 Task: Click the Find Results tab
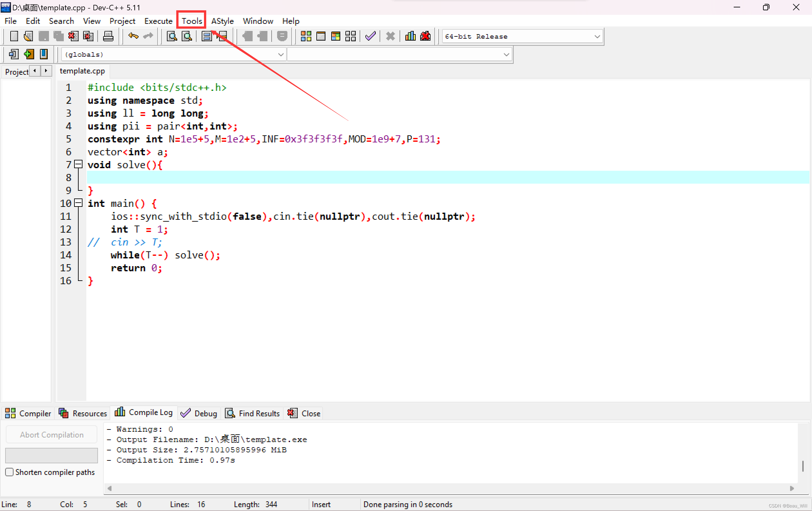(253, 413)
